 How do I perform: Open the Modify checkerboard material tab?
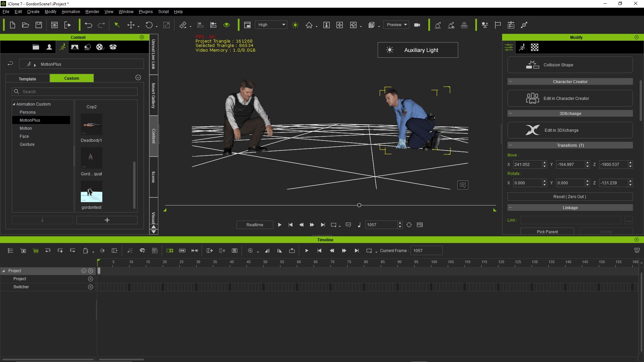coord(535,47)
